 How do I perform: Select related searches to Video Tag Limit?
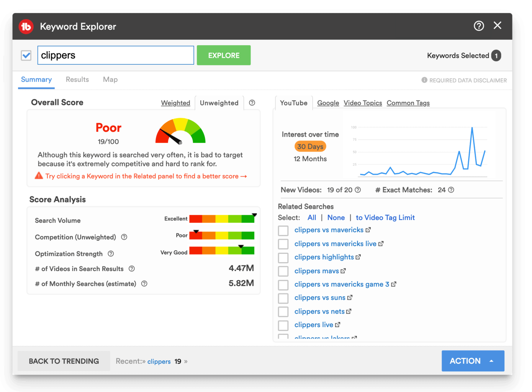pos(385,217)
